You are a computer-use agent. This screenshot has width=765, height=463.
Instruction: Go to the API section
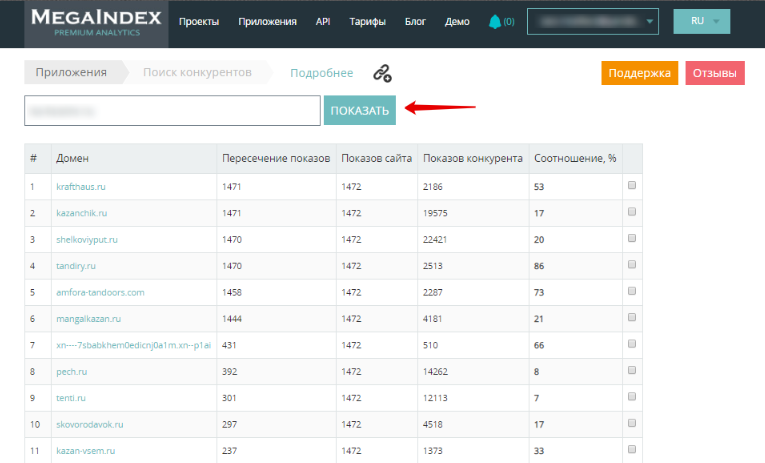tap(323, 21)
